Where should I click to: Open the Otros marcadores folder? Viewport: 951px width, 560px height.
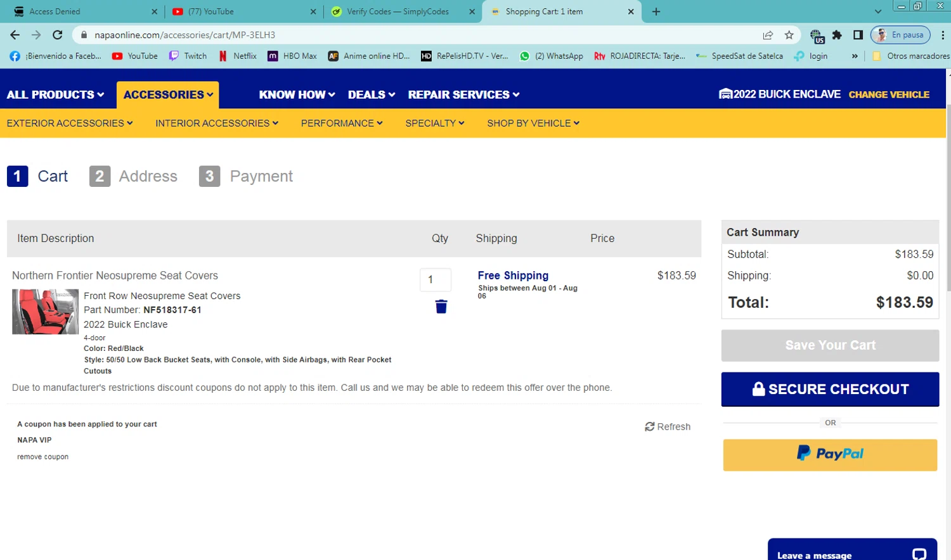(x=910, y=56)
